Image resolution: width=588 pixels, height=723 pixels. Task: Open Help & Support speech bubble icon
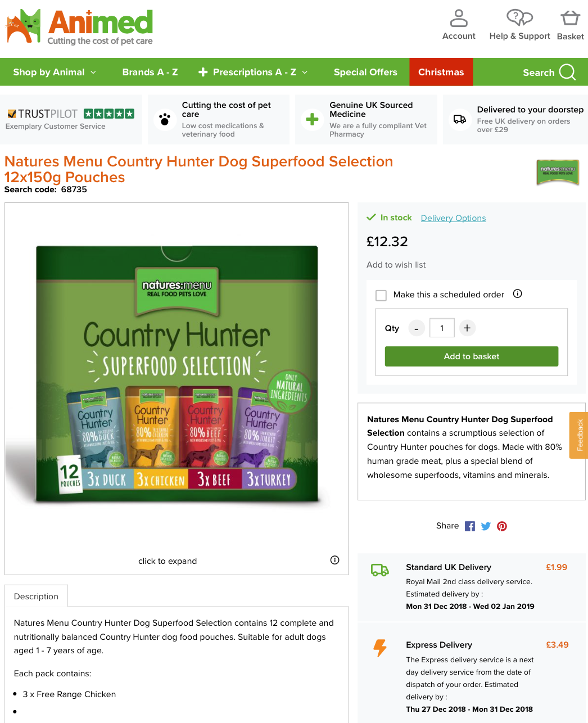point(519,17)
